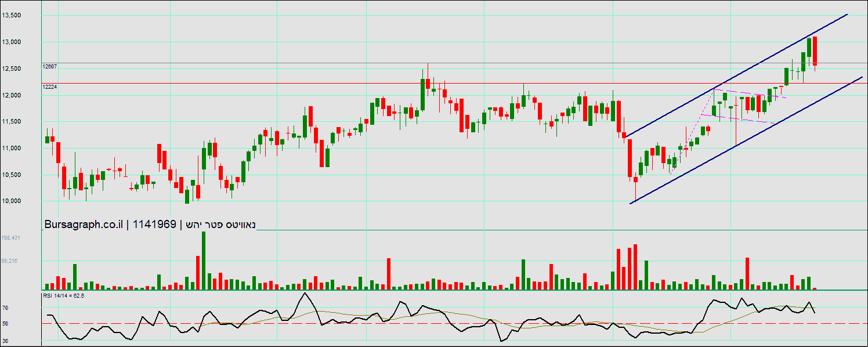Select the lower blue channel trendline
Screen dimensions: 868x347
[x=746, y=139]
